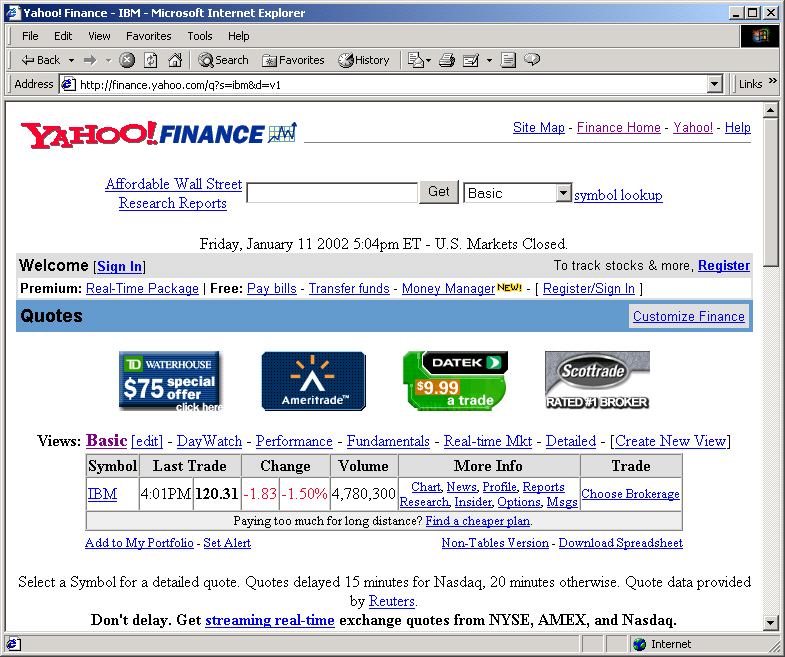The image size is (785, 657).
Task: Open the Customize Finance link
Action: pyautogui.click(x=688, y=316)
